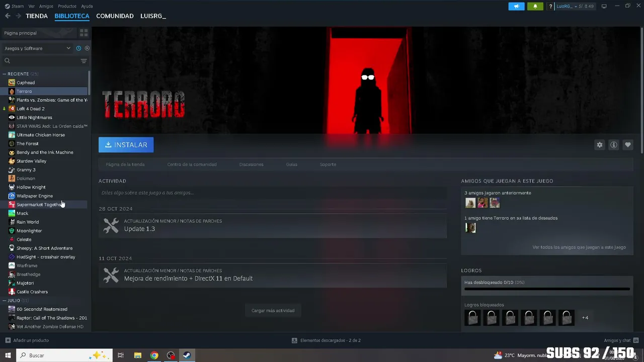Click the Muck game icon
644x362 pixels.
(12, 213)
